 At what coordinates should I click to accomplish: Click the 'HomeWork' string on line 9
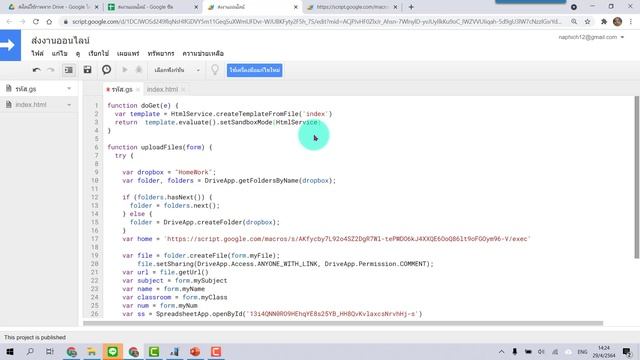[x=193, y=172]
